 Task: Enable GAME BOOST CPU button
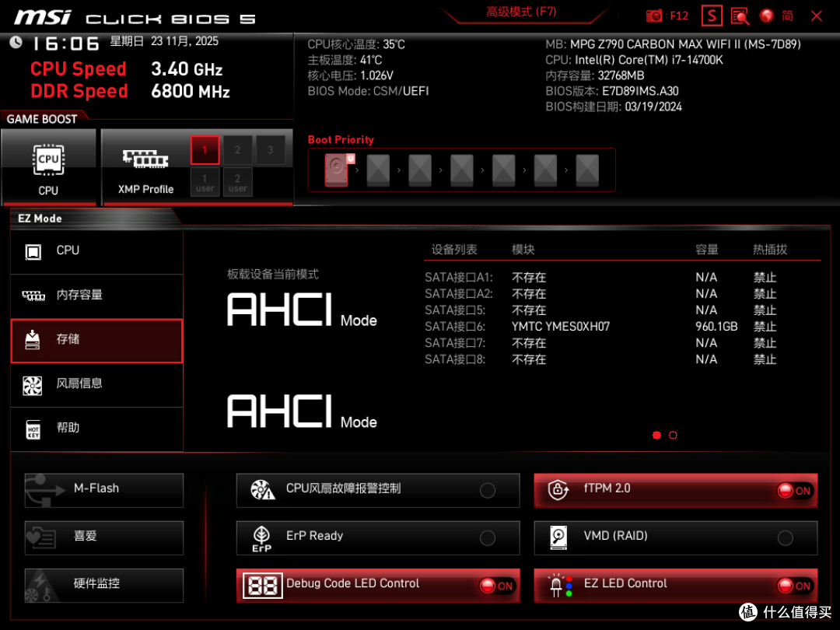[x=49, y=166]
